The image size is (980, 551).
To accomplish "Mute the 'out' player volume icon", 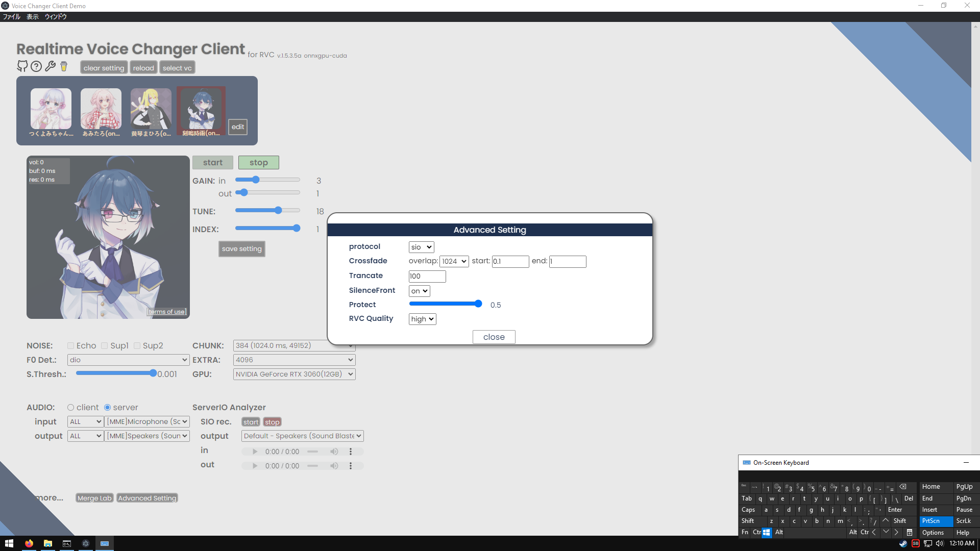I will 334,465.
